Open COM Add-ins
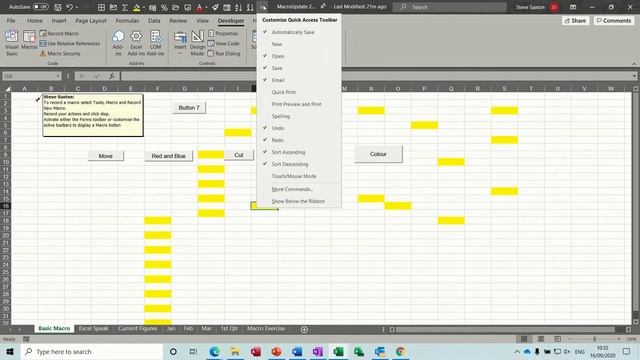Viewport: 640px width, 360px height. [156, 42]
